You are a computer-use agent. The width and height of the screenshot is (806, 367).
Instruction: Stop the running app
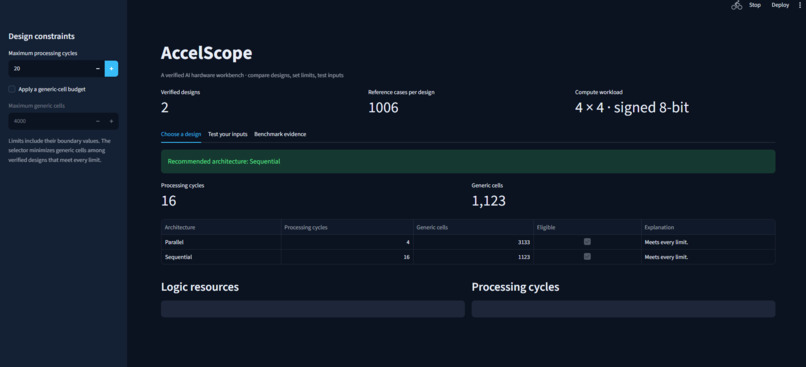click(755, 5)
